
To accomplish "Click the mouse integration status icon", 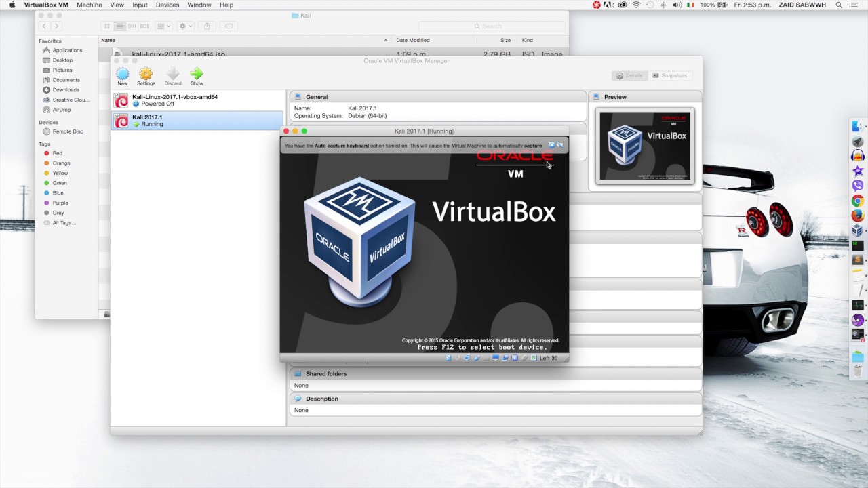I will (x=524, y=358).
